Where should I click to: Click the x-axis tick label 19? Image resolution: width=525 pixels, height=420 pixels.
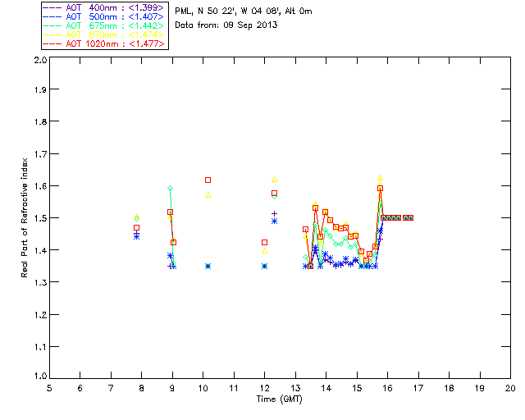480,388
